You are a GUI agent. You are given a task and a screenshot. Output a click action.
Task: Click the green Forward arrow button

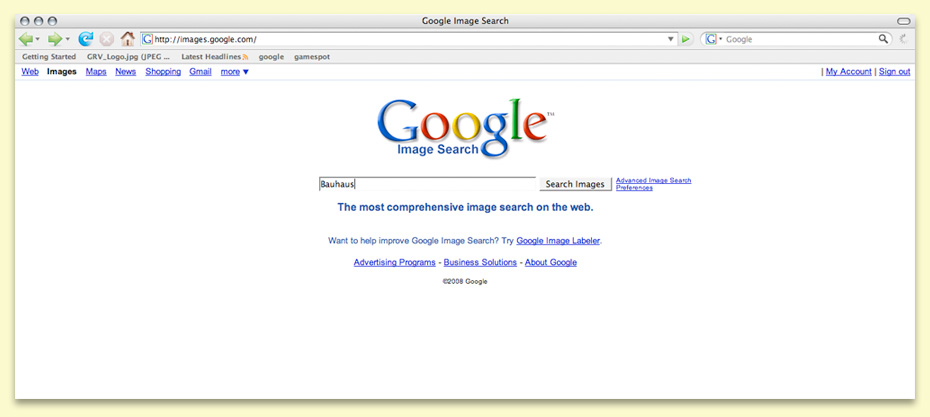[55, 39]
